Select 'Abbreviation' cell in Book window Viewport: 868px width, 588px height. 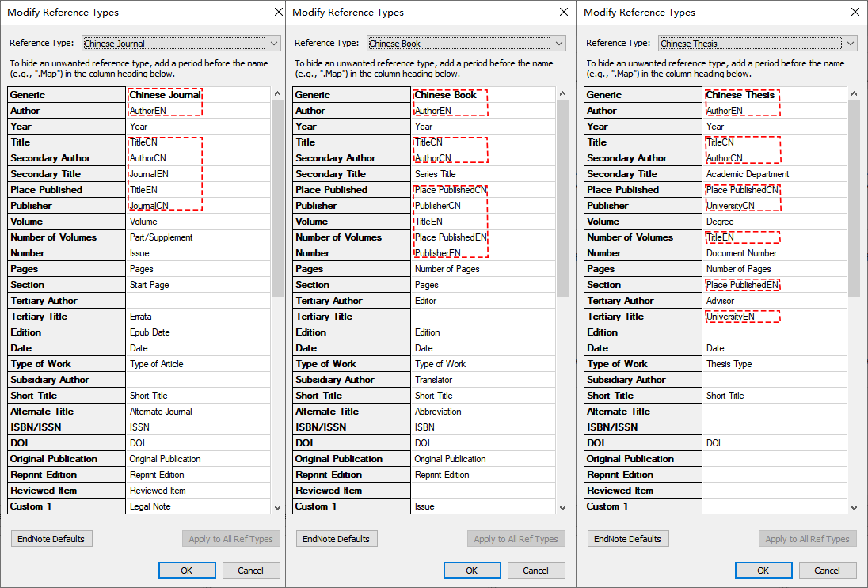point(483,412)
